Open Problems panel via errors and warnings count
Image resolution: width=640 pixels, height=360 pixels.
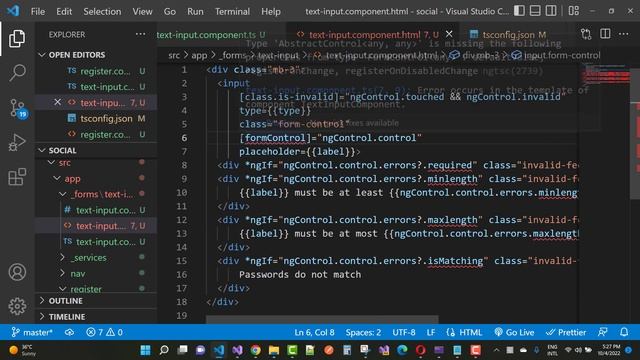pyautogui.click(x=104, y=332)
